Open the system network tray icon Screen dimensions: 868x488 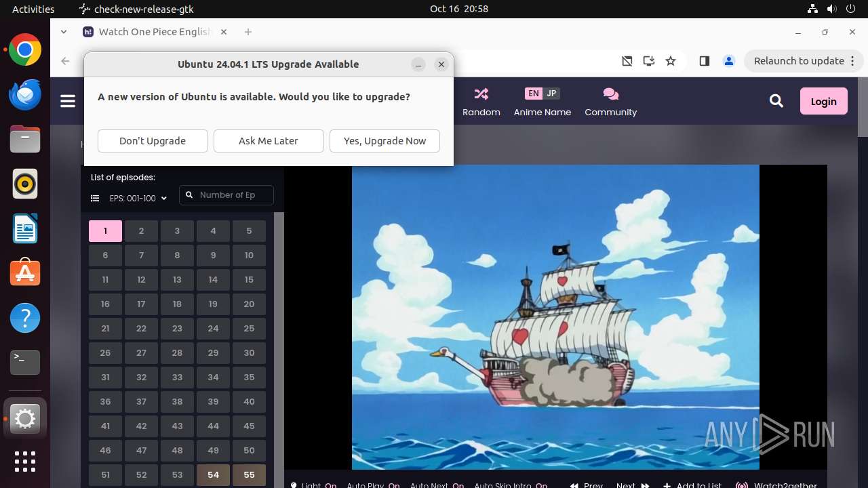[x=813, y=9]
